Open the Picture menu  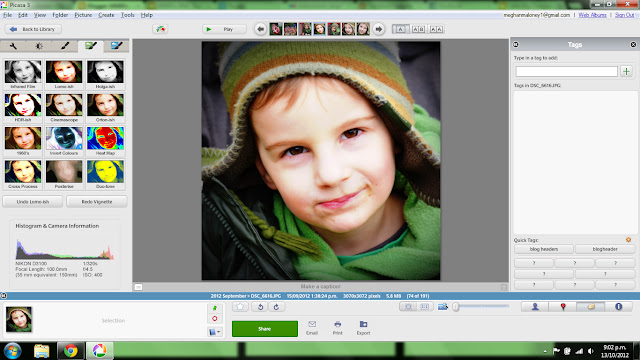(x=83, y=15)
